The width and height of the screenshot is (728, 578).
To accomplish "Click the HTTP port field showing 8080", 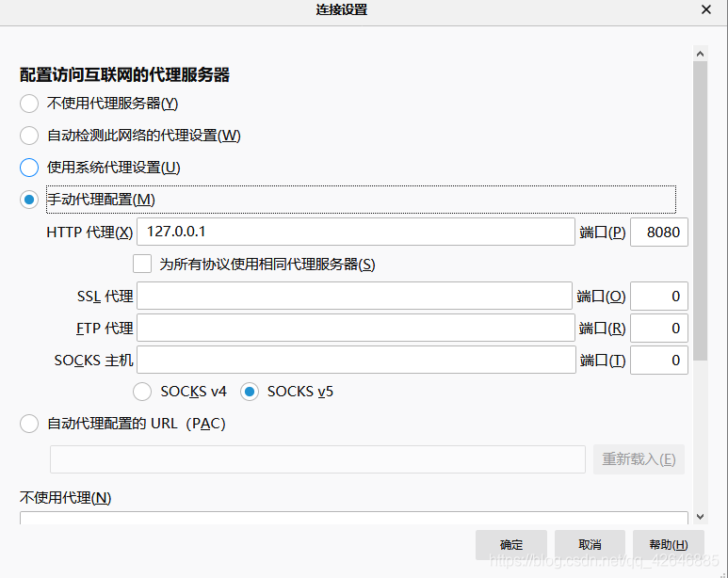I will (659, 232).
